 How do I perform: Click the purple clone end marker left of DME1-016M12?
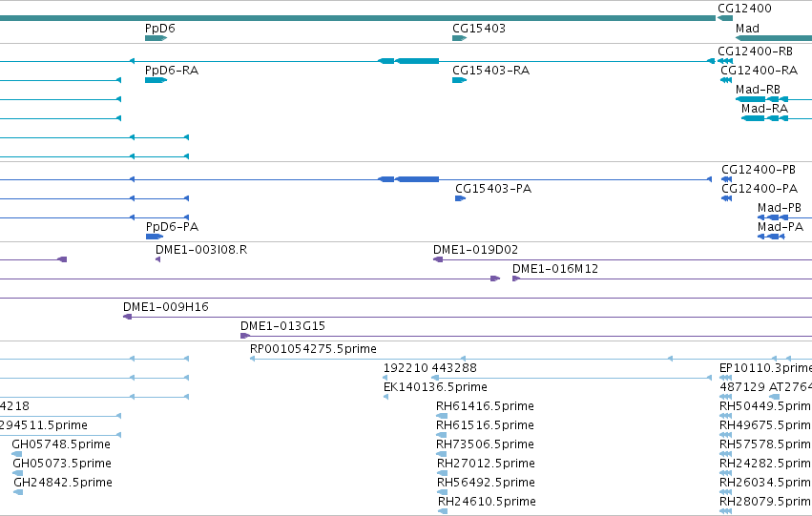click(x=495, y=279)
